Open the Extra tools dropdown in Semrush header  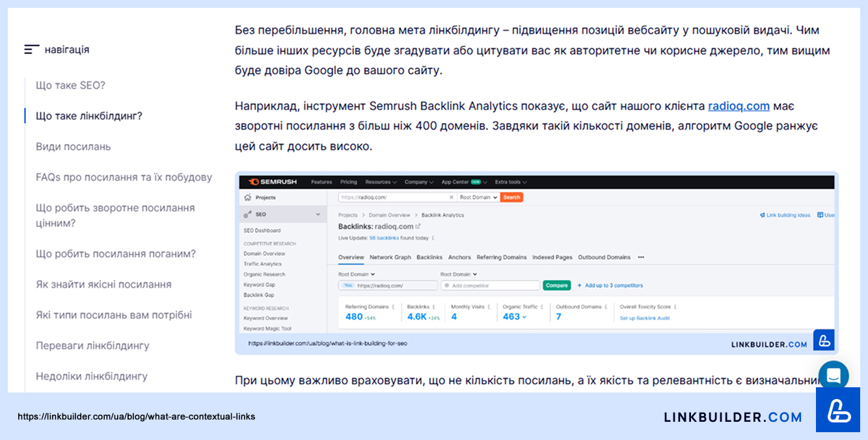(x=511, y=182)
